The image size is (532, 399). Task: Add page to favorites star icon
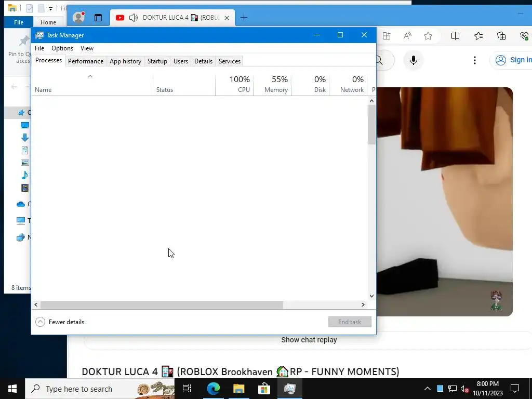tap(428, 36)
